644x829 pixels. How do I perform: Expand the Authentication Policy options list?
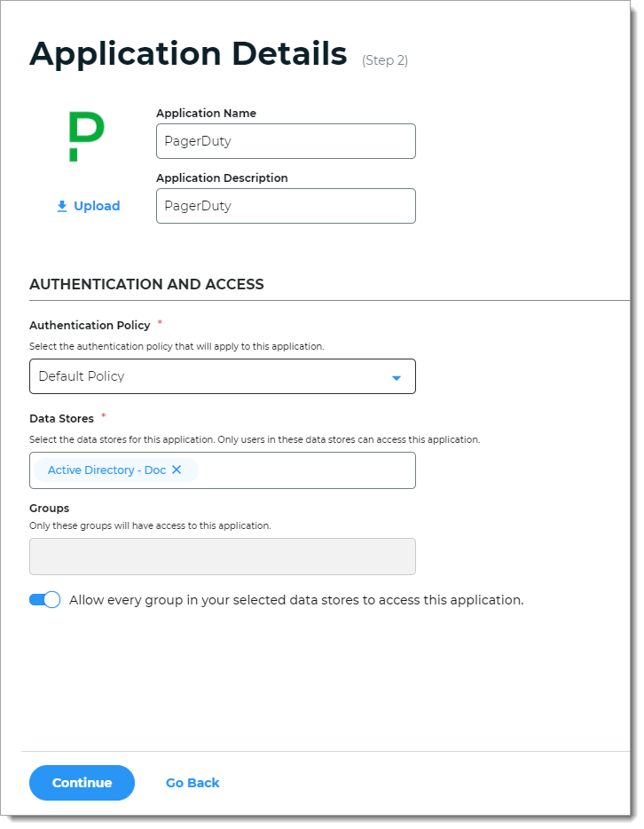[x=222, y=376]
